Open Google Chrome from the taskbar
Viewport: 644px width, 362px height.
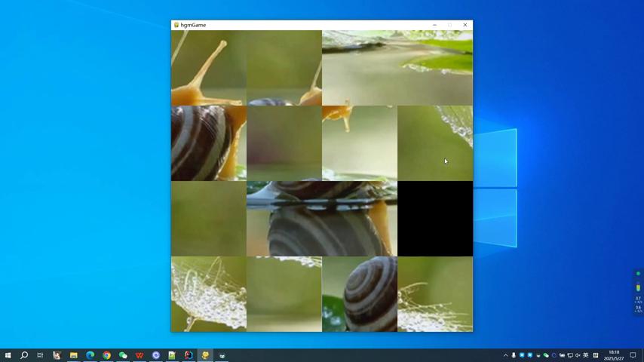[107, 355]
